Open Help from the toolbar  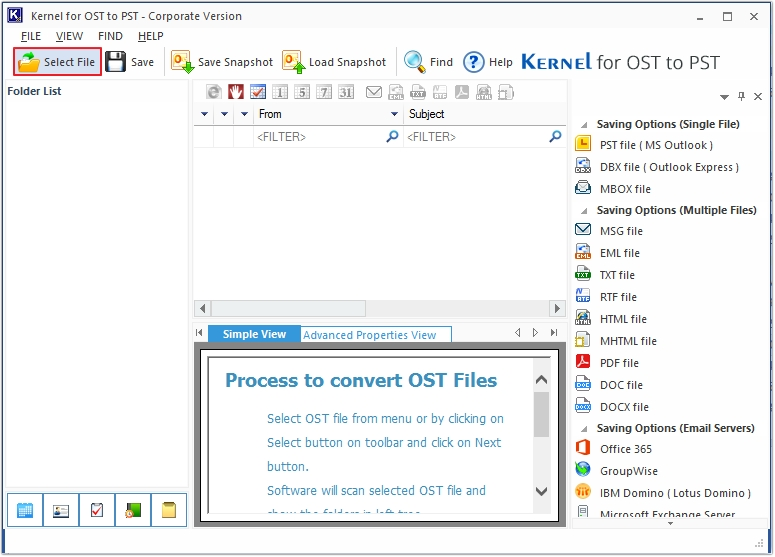[488, 62]
